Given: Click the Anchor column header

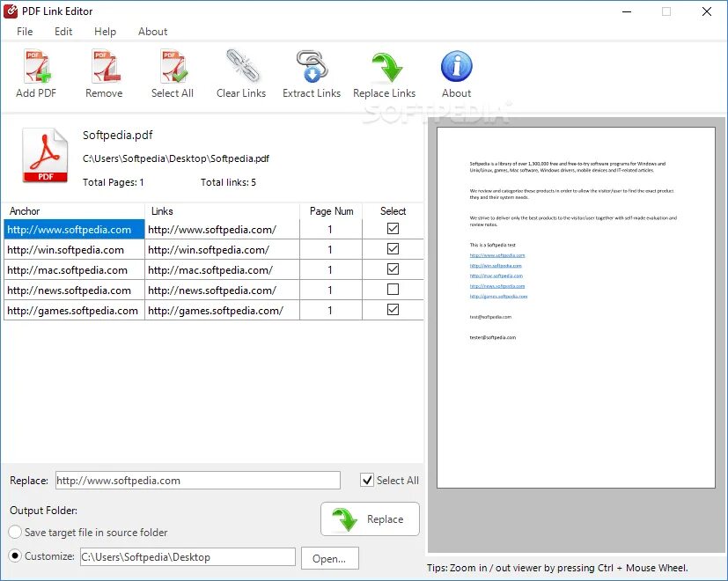Looking at the screenshot, I should pyautogui.click(x=74, y=211).
